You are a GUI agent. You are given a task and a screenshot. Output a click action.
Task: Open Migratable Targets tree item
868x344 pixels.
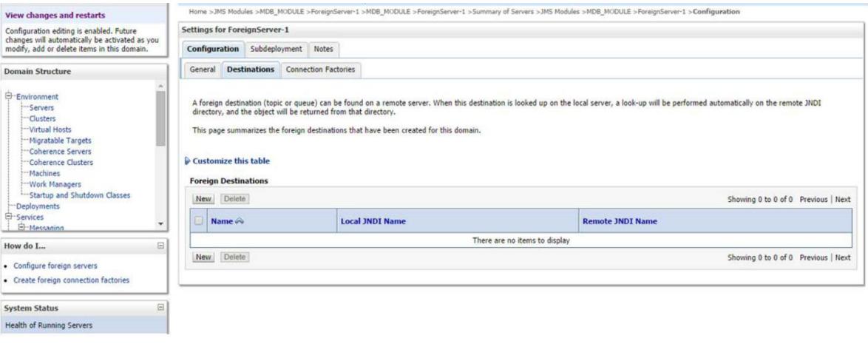tap(61, 141)
